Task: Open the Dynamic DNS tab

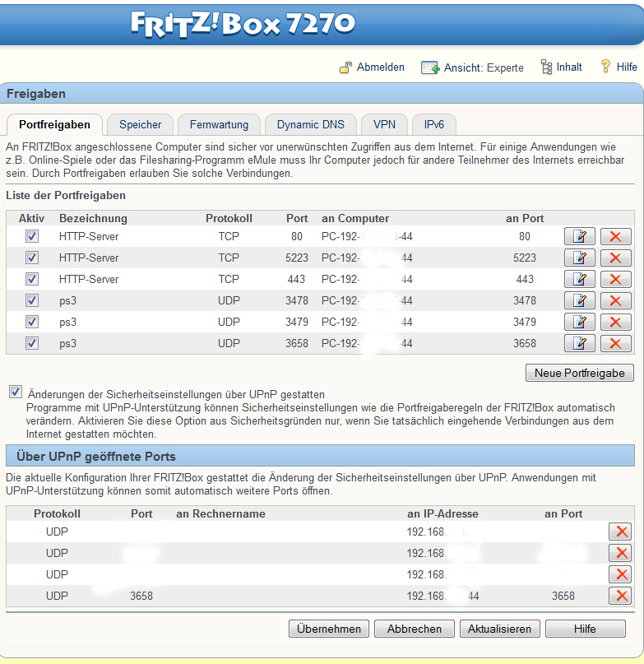Action: [310, 124]
